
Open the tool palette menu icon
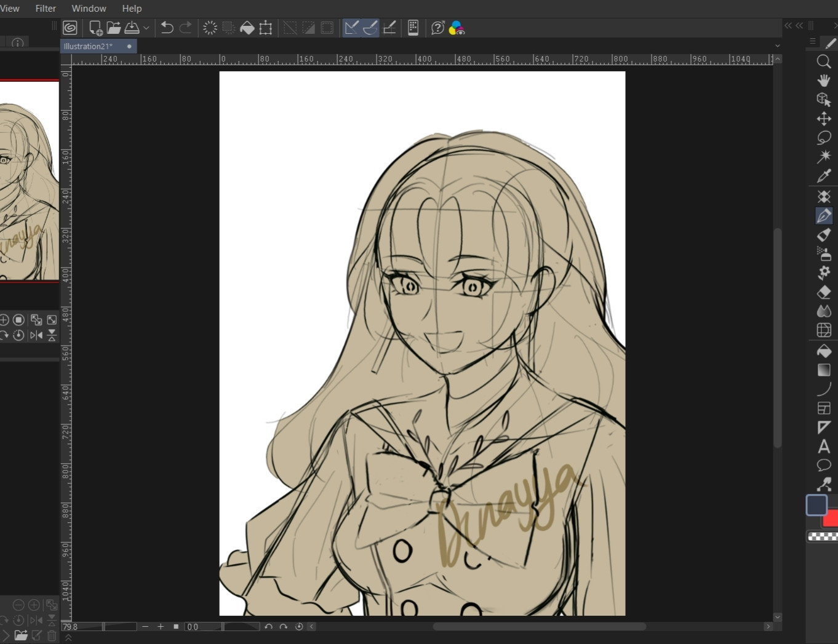(812, 41)
